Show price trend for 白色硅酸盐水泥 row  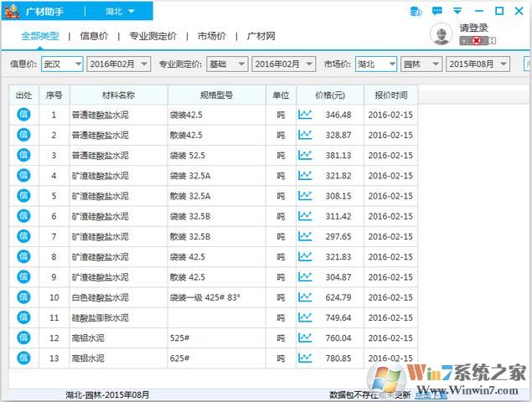click(305, 297)
